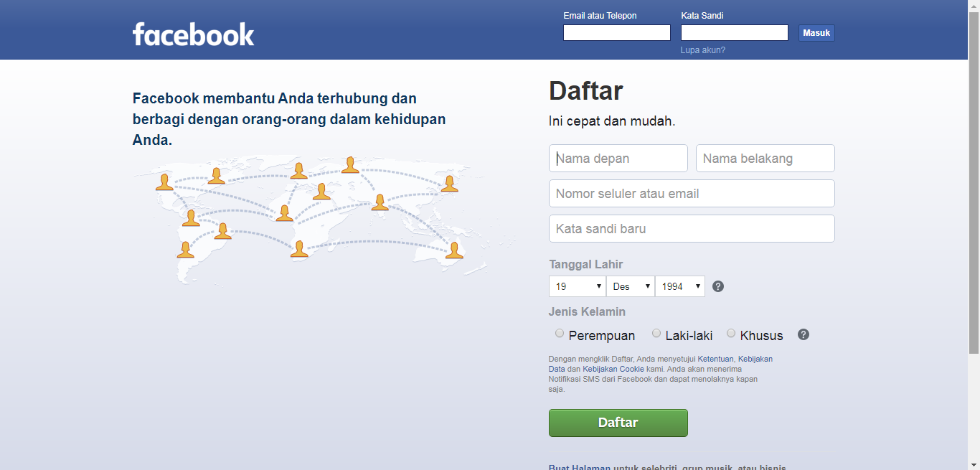Click the Nama depan input field

[618, 158]
